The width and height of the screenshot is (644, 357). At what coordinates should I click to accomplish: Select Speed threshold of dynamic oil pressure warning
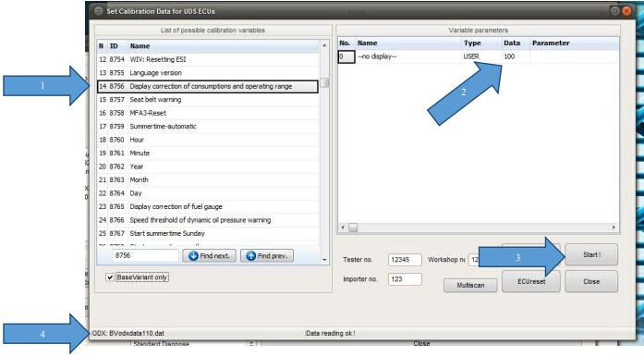[x=208, y=220]
